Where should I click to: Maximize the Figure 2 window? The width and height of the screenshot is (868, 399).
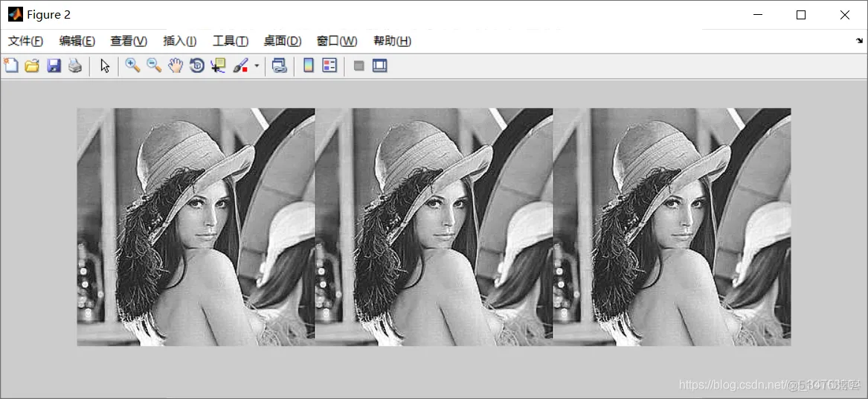(x=800, y=15)
